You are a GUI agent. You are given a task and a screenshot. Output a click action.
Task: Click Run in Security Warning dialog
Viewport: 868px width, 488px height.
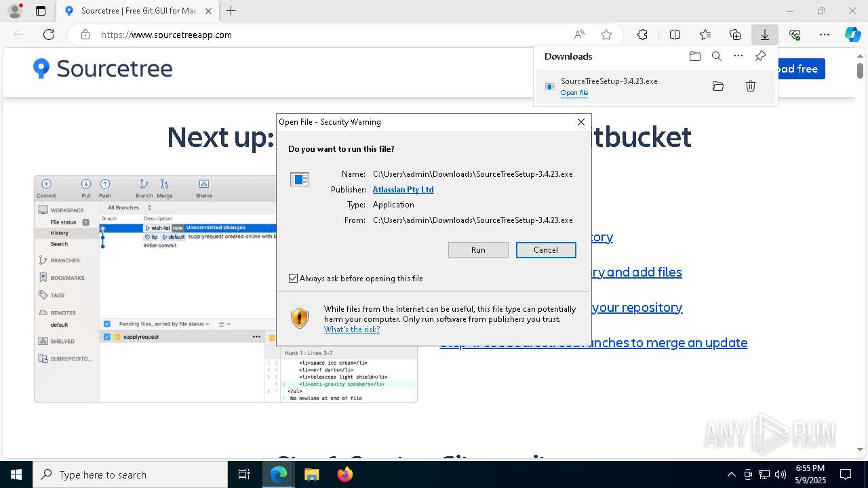click(478, 250)
